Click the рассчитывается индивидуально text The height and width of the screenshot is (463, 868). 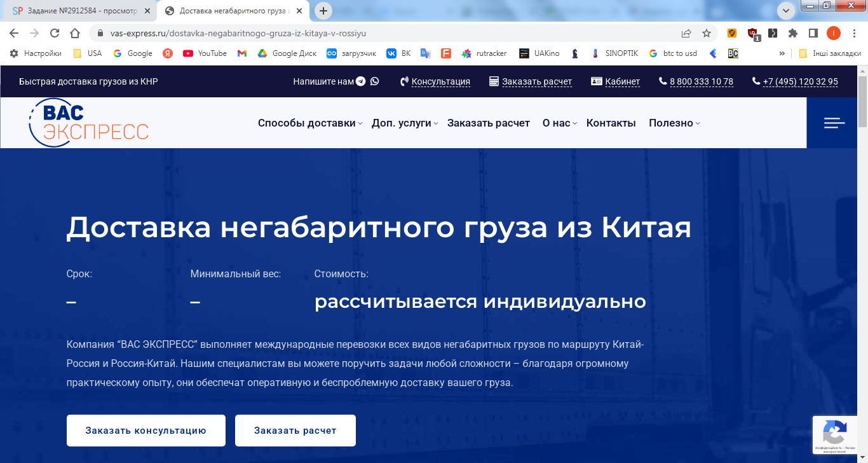click(x=480, y=301)
